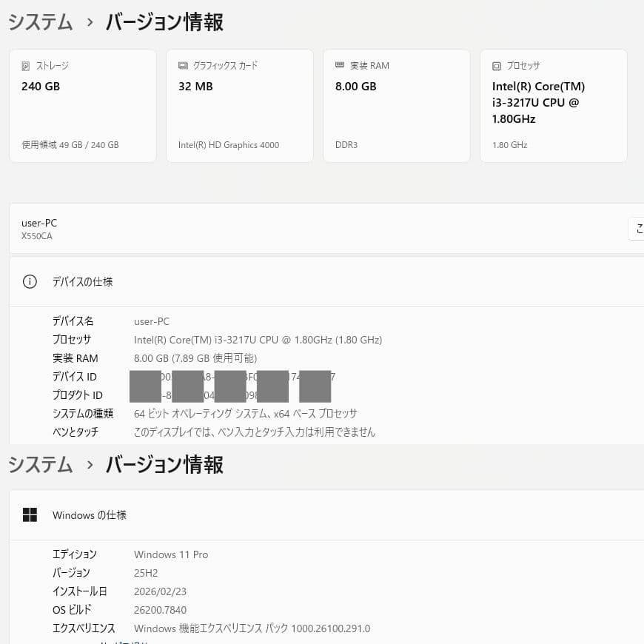644x644 pixels.
Task: Click the Windows 11 Pro edition value
Action: click(x=171, y=554)
